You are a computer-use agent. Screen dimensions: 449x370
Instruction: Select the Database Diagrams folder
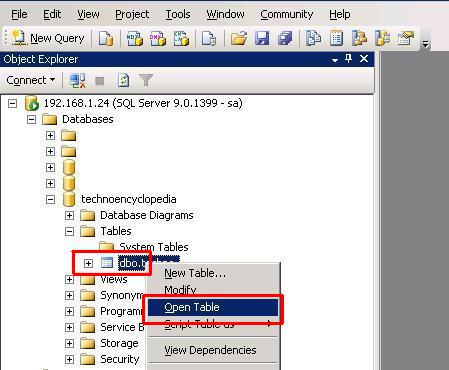pos(147,215)
